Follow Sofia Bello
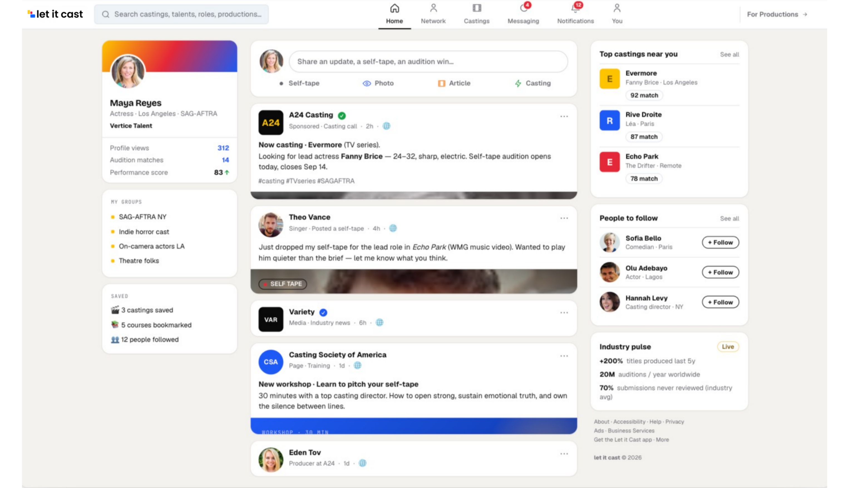 coord(721,242)
